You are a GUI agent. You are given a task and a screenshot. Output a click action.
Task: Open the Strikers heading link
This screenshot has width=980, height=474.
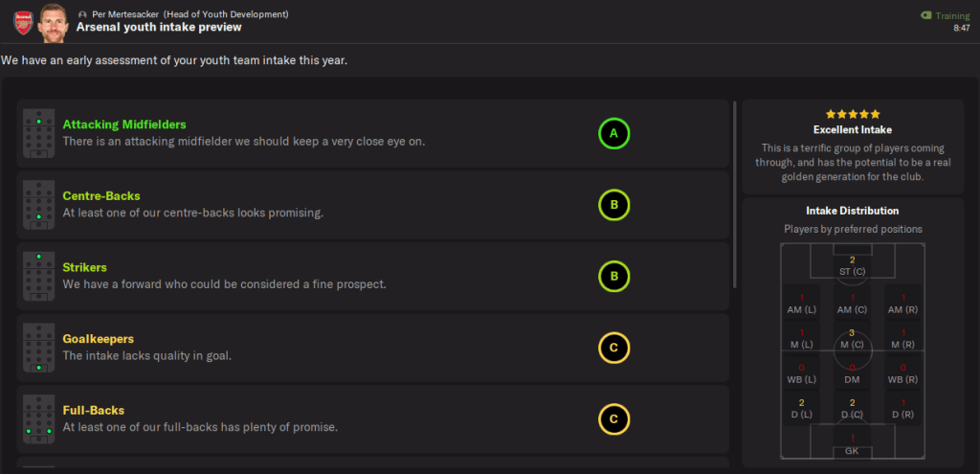tap(85, 267)
